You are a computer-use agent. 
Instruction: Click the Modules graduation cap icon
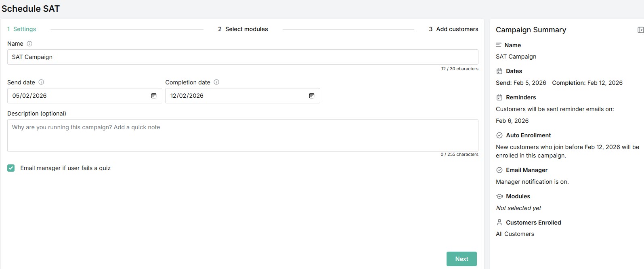[x=499, y=196]
